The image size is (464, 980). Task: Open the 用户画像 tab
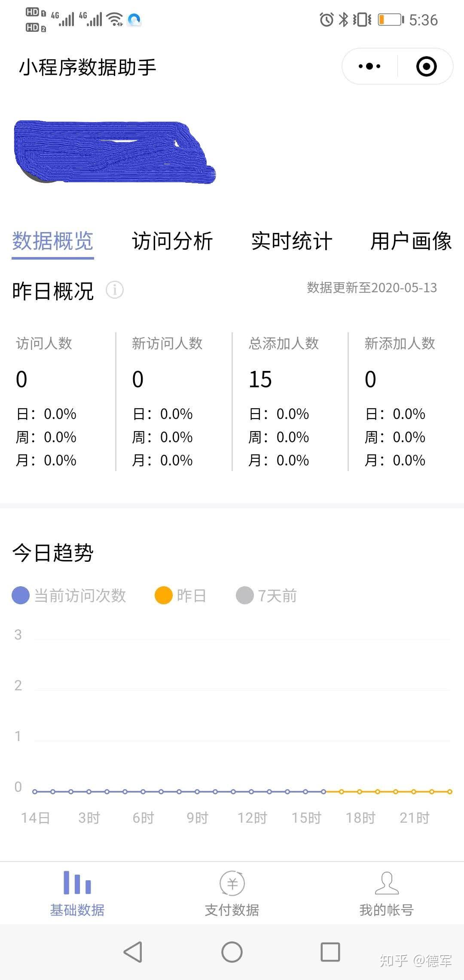pos(411,241)
